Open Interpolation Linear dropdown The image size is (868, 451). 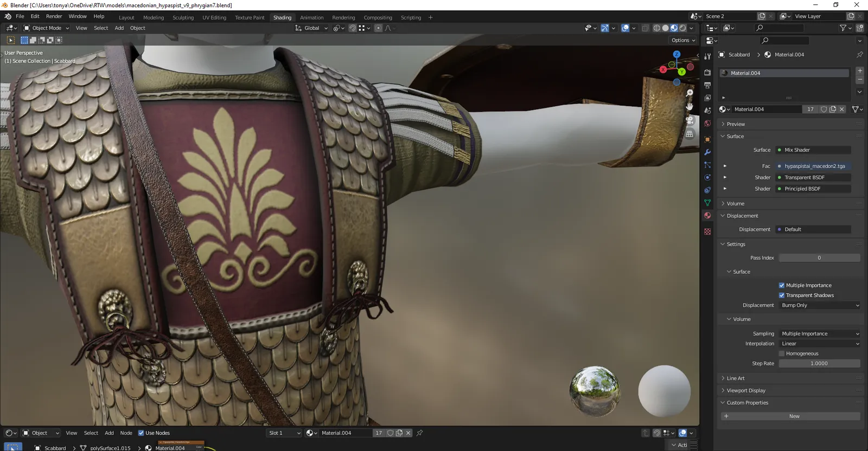click(820, 344)
